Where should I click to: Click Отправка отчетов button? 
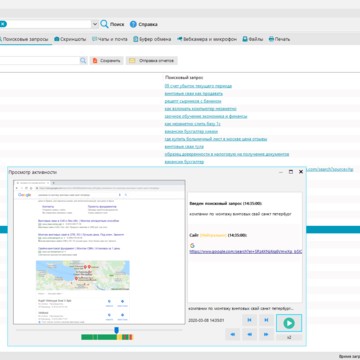pos(152,61)
